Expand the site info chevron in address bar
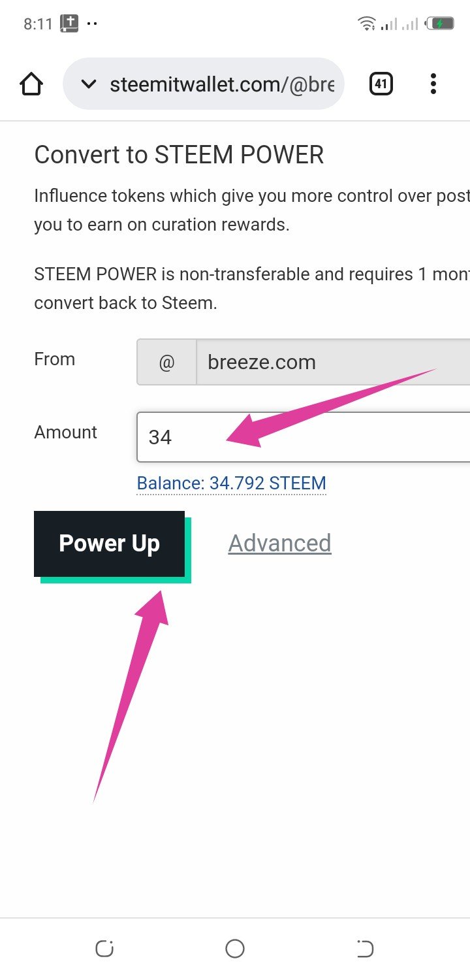This screenshot has height=980, width=470. pyautogui.click(x=88, y=84)
